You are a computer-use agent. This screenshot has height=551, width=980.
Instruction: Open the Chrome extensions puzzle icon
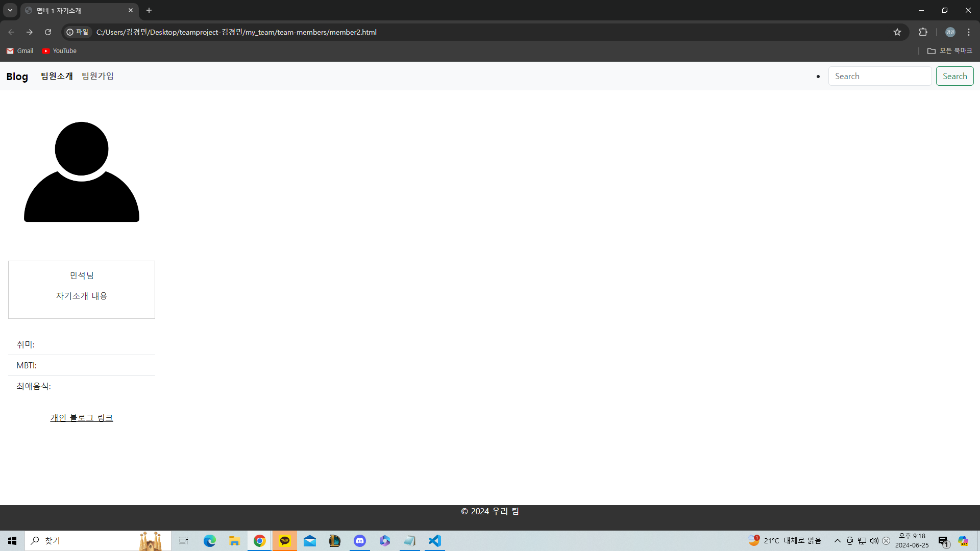click(923, 32)
